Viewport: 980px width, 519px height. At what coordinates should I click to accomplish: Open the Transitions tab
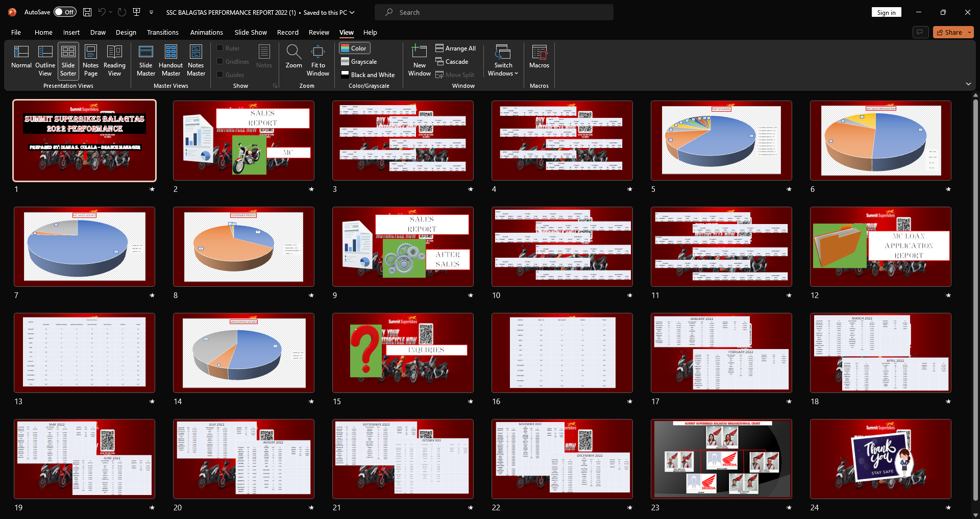tap(162, 32)
